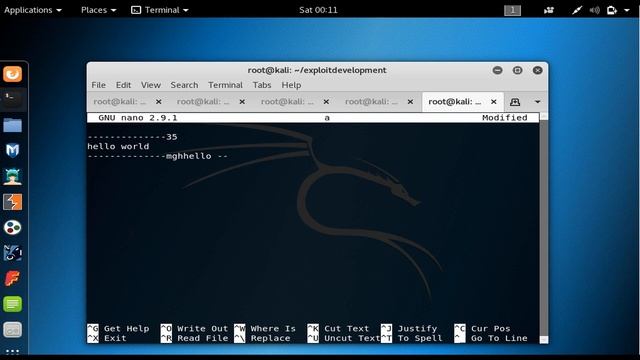Minimize the terminal window

498,70
